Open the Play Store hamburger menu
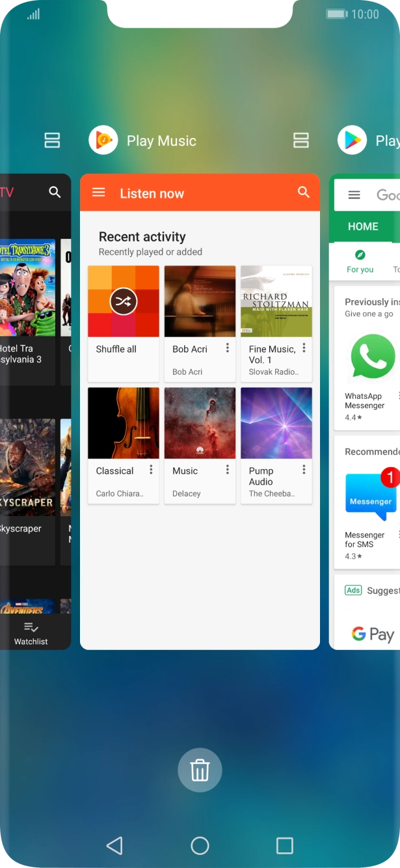The height and width of the screenshot is (868, 400). pyautogui.click(x=354, y=195)
